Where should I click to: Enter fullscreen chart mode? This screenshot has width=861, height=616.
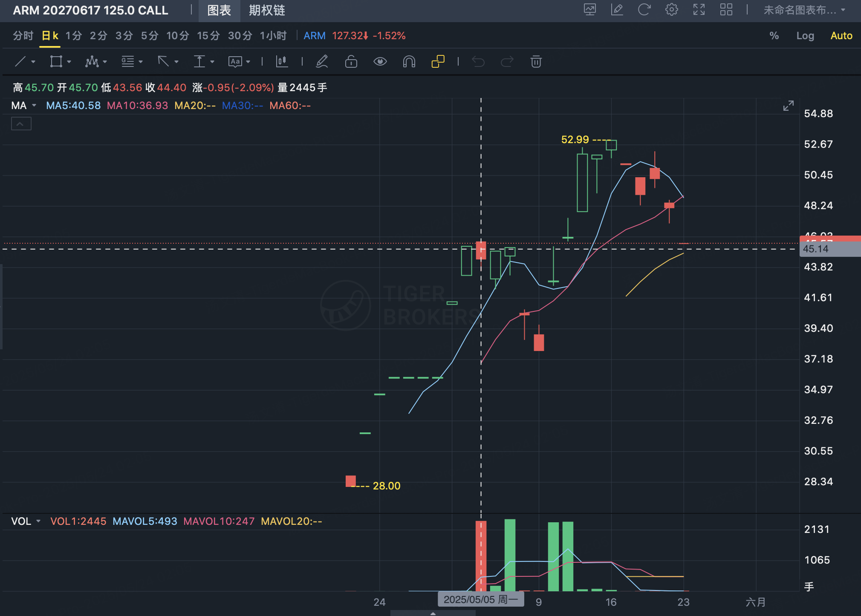click(699, 10)
